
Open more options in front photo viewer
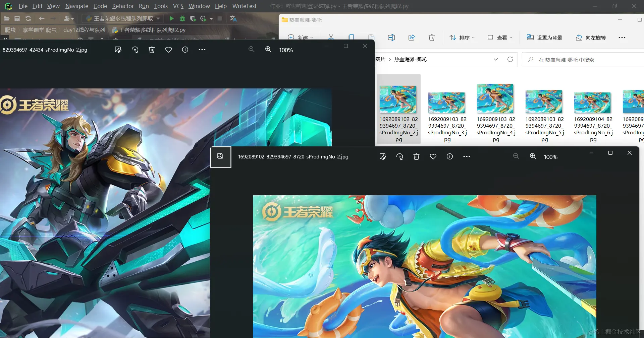tap(467, 156)
